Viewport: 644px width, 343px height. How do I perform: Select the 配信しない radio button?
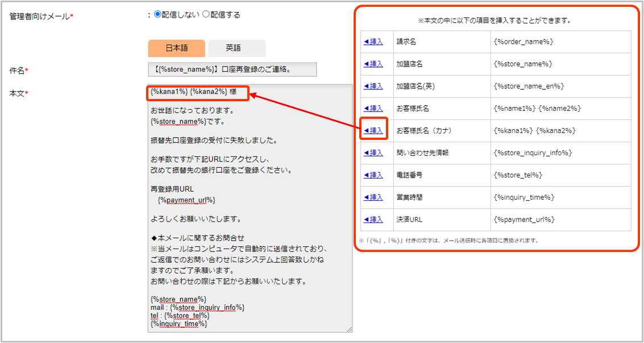(x=158, y=15)
